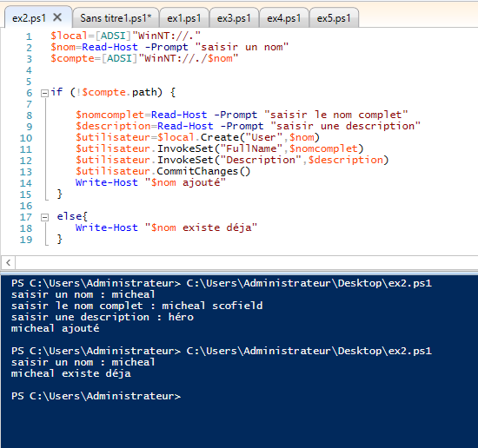This screenshot has width=478, height=448.
Task: Click "saisir une description" prompt string
Action: [345, 126]
